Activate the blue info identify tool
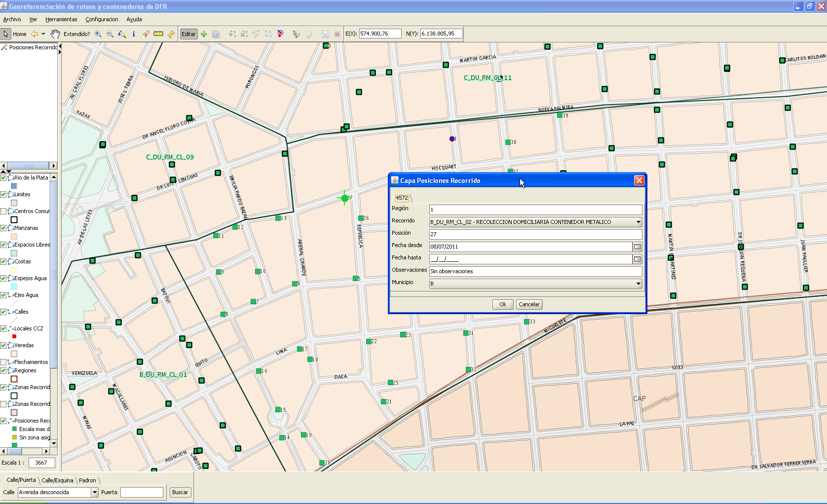Image resolution: width=827 pixels, height=504 pixels. click(134, 34)
